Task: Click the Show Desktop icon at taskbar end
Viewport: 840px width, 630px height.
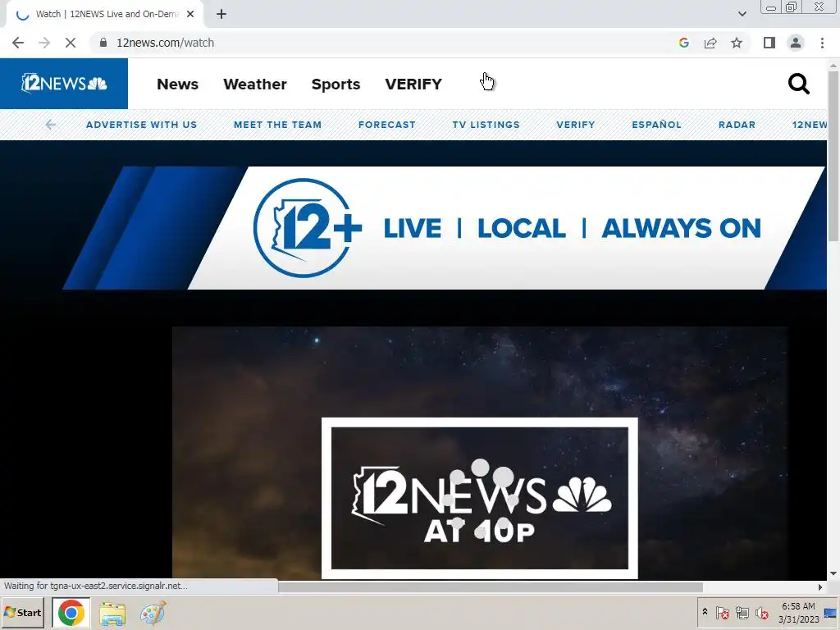Action: [x=831, y=612]
